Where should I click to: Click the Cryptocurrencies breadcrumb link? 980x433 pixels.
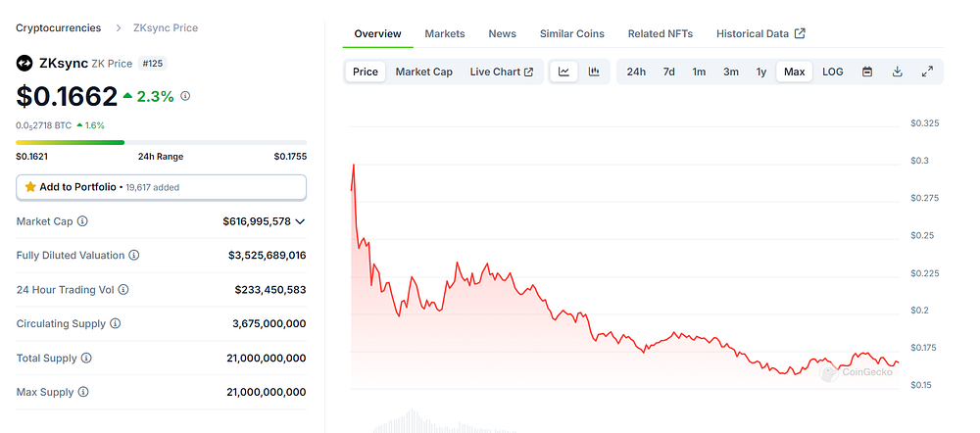[58, 28]
